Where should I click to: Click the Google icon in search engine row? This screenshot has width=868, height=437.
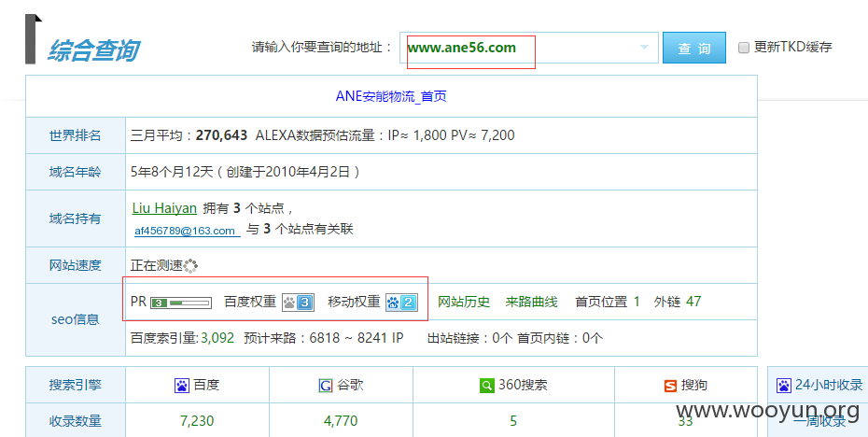tap(326, 386)
